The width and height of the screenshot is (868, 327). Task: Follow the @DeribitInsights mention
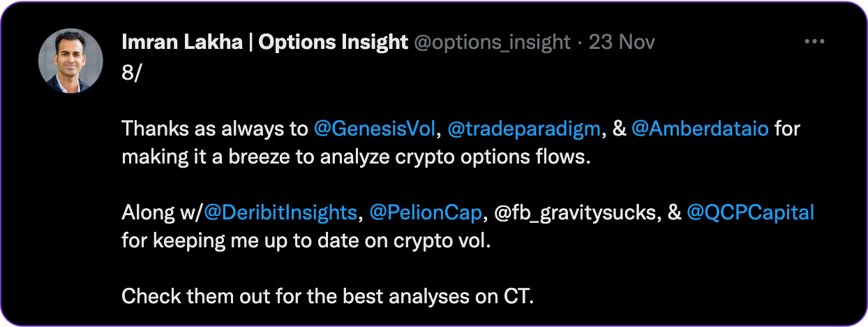tap(280, 213)
